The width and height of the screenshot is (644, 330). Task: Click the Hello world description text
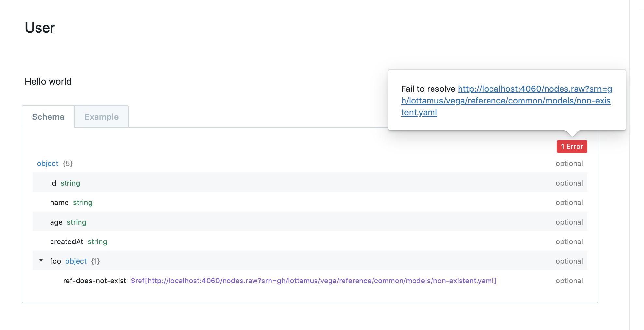48,81
